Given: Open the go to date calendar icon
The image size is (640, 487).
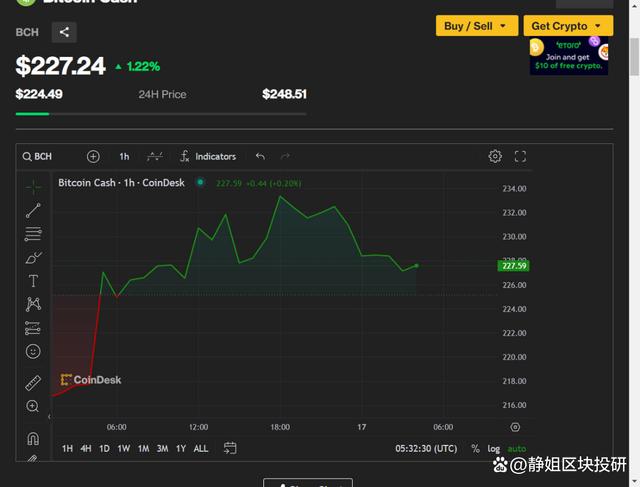Looking at the screenshot, I should coord(230,448).
